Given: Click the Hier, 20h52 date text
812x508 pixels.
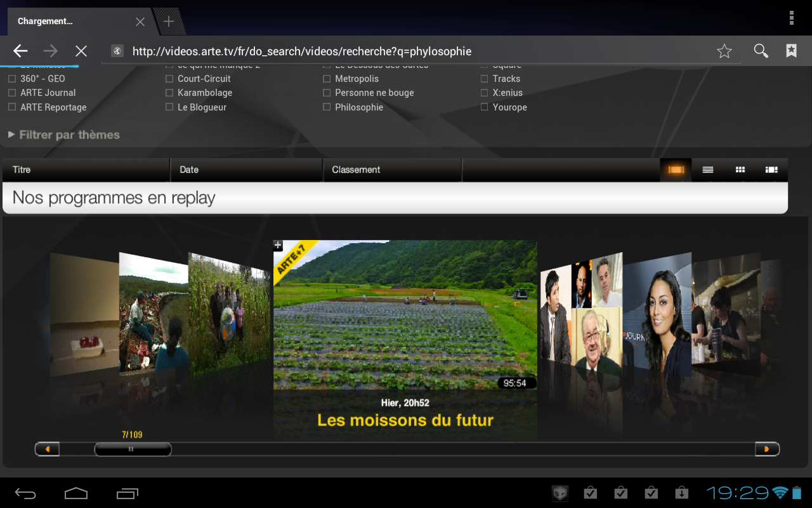Looking at the screenshot, I should pos(405,403).
